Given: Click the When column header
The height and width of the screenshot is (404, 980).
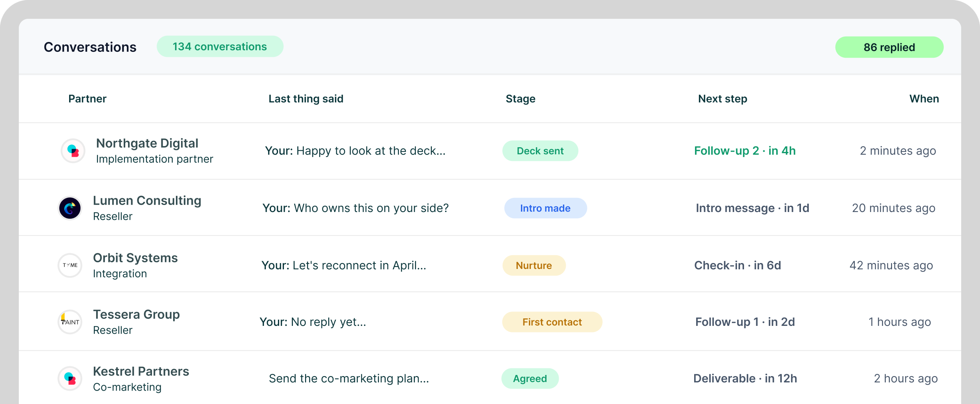Looking at the screenshot, I should click(924, 99).
